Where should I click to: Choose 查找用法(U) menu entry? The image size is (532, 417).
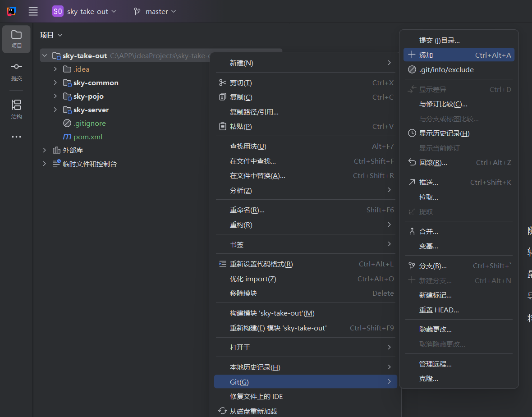305,147
